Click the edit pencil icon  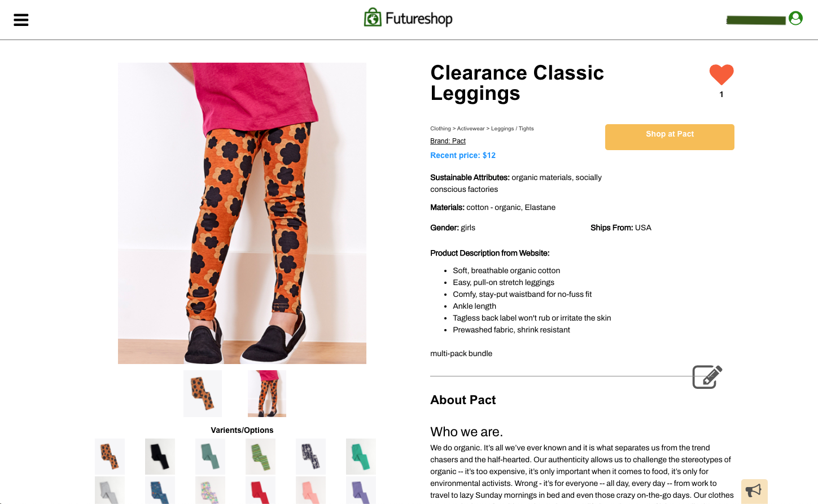707,377
